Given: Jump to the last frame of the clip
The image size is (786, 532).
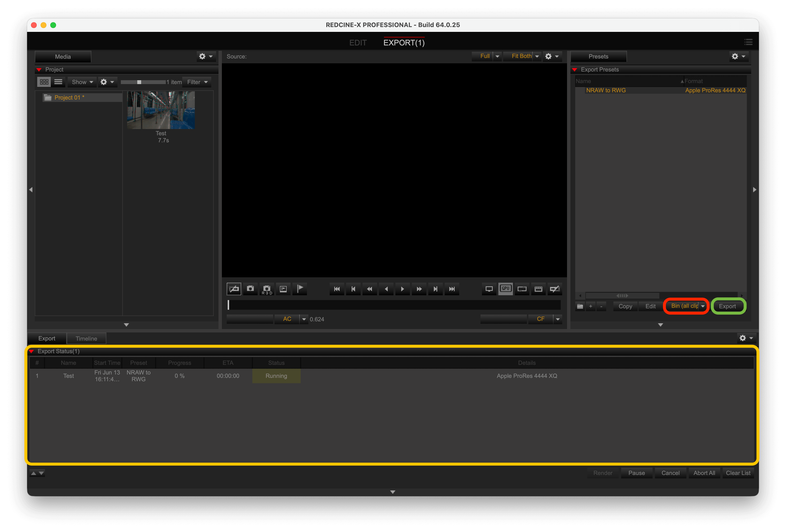Looking at the screenshot, I should (452, 289).
